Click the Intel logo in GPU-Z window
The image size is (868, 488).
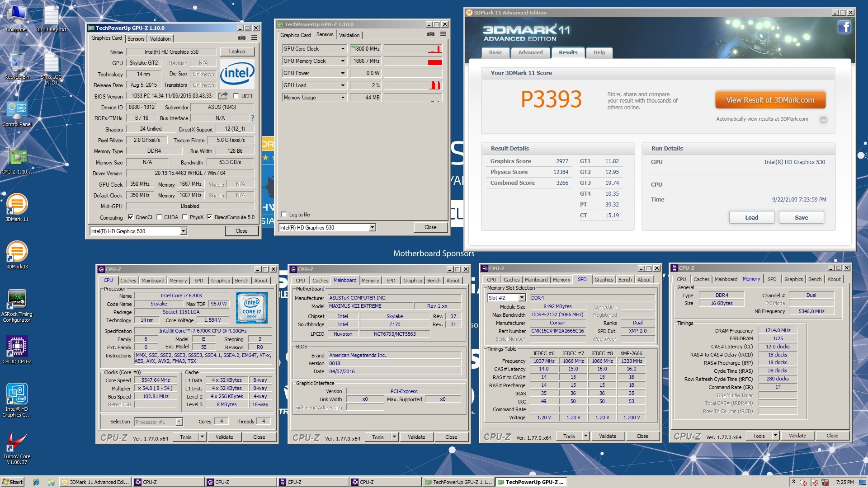[237, 74]
